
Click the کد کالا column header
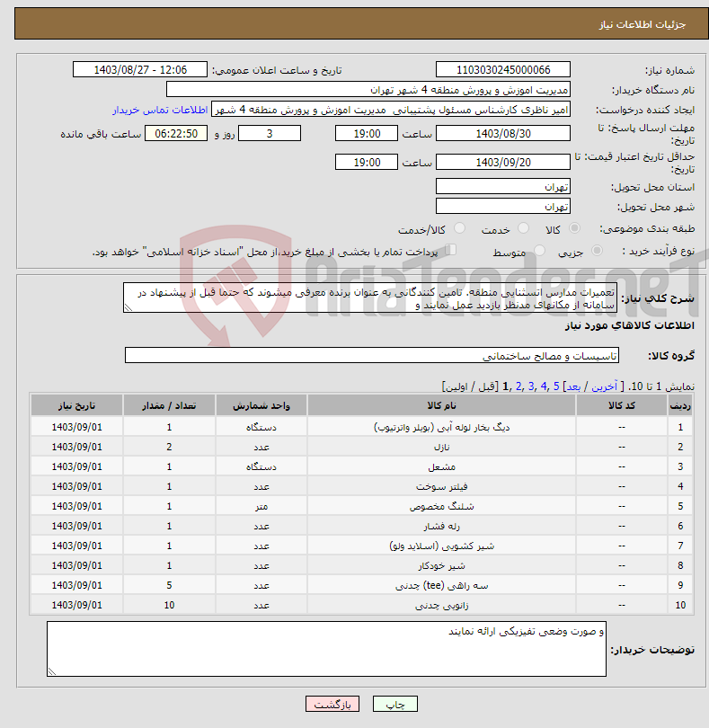click(622, 405)
